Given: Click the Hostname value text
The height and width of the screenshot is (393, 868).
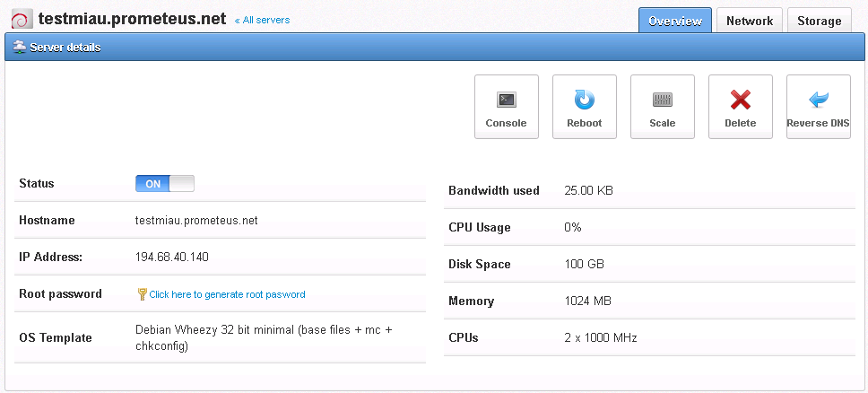Looking at the screenshot, I should (x=196, y=220).
